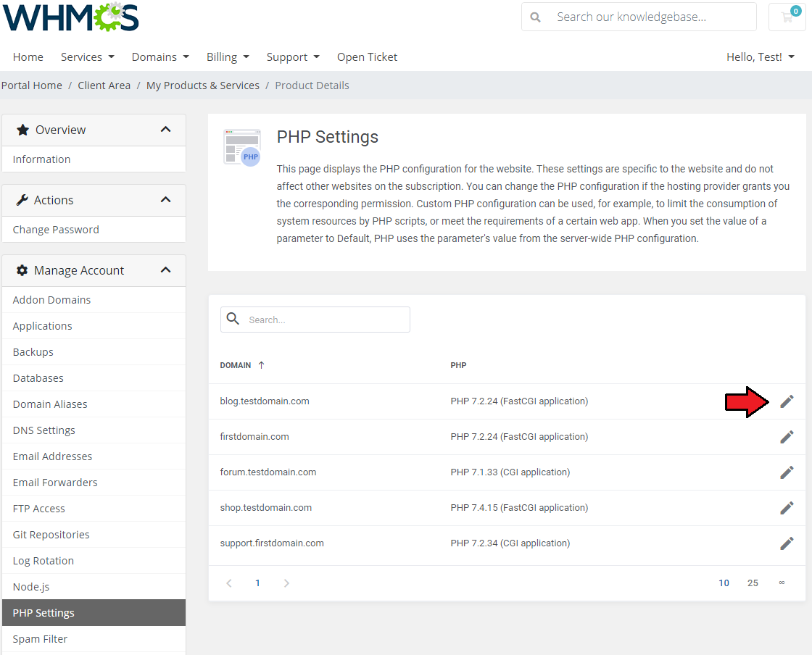Open the shopping cart icon
The image size is (812, 655).
click(x=787, y=17)
